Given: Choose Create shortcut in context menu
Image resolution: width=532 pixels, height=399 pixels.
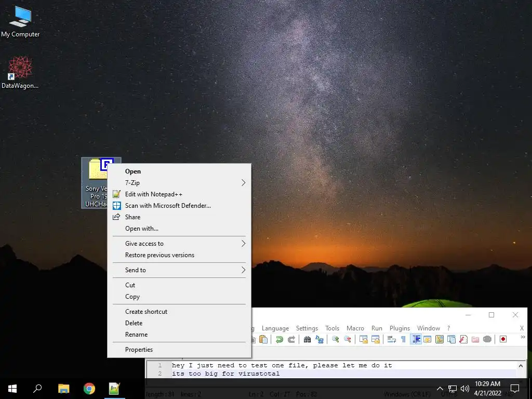Looking at the screenshot, I should coord(179,312).
